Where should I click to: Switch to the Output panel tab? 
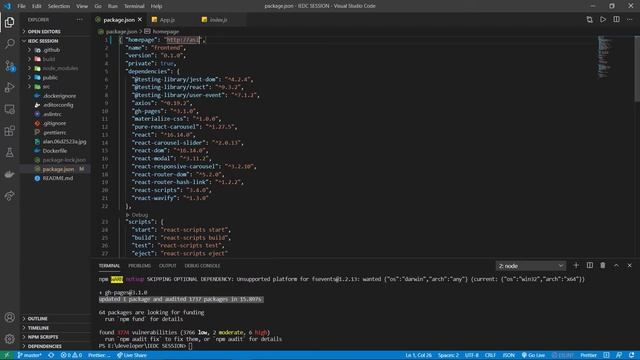[167, 266]
